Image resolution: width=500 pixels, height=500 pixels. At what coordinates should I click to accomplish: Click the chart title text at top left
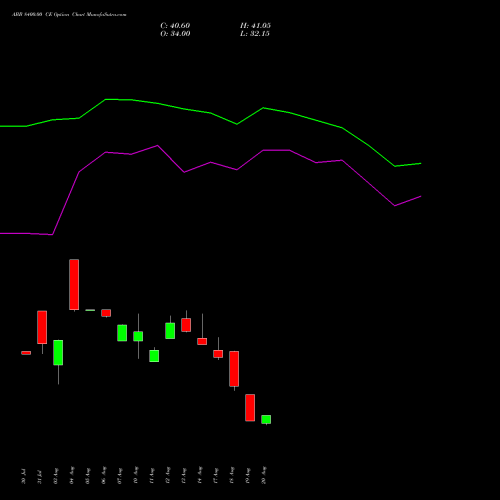[x=69, y=15]
